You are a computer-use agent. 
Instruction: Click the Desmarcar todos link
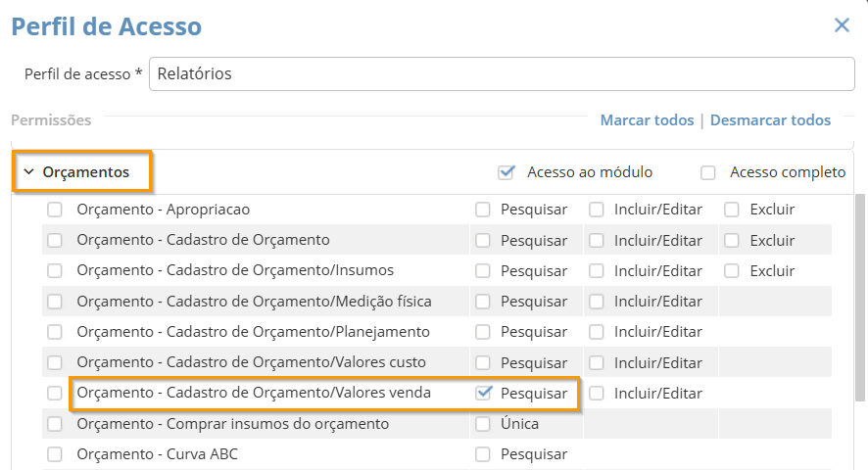point(770,120)
